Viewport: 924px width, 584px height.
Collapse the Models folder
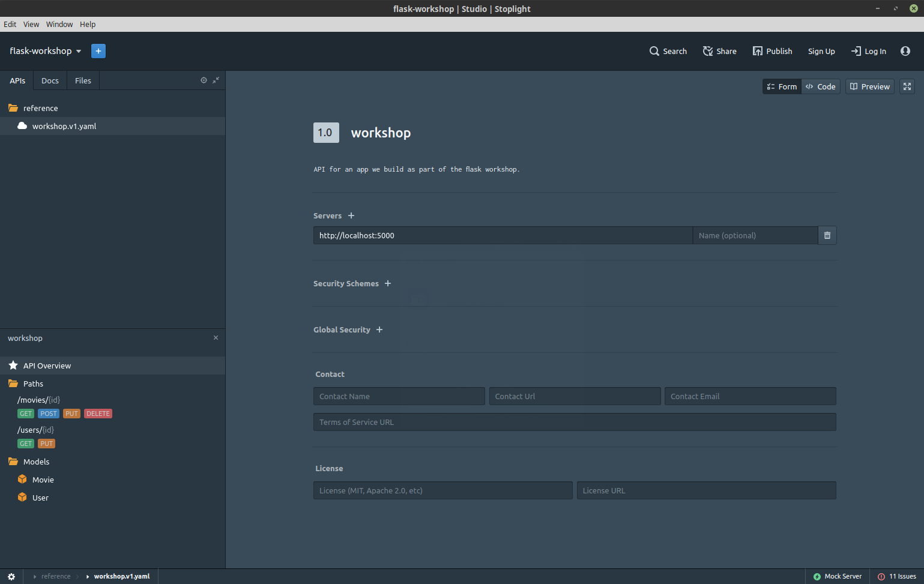pyautogui.click(x=112, y=462)
